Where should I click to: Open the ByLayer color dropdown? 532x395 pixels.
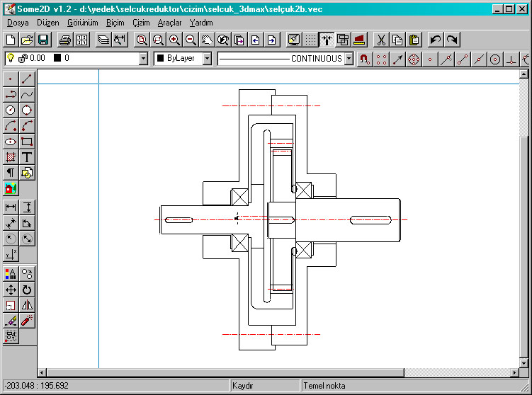pos(207,59)
